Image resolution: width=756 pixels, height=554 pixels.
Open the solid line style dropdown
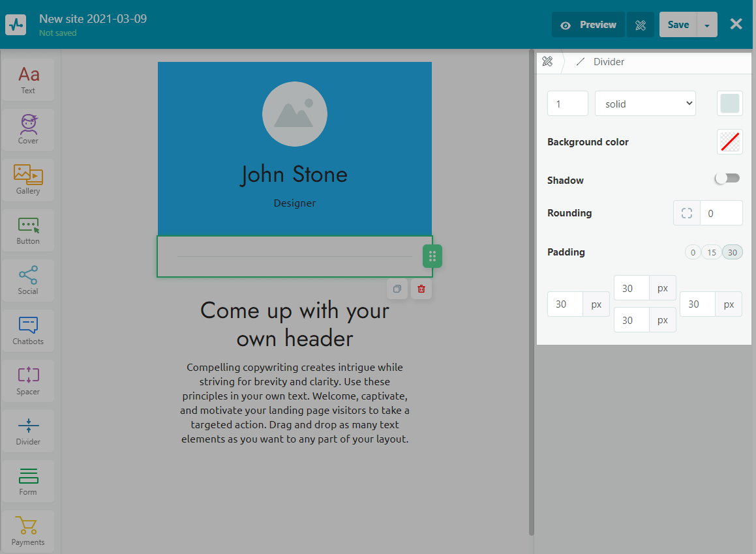[645, 104]
